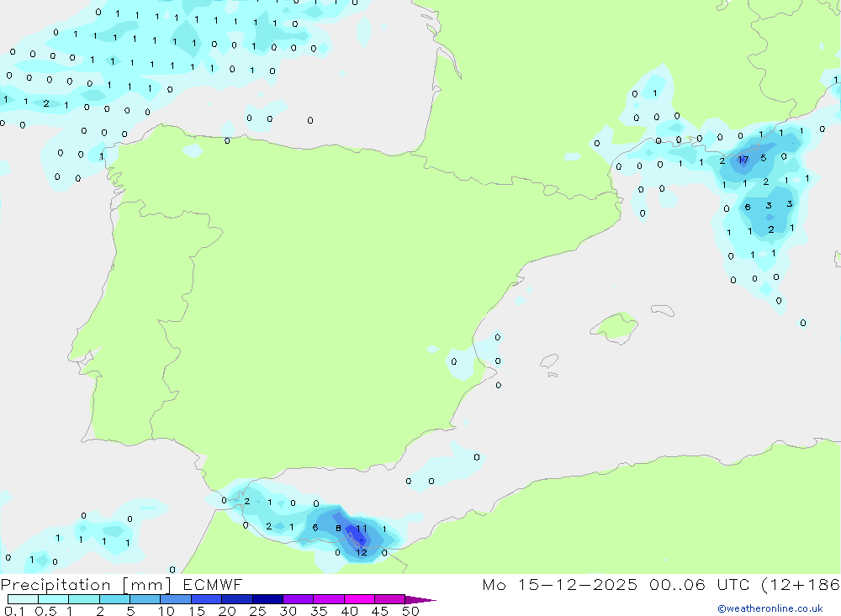The width and height of the screenshot is (841, 616).
Task: Select the 20–25 mm dark blue legend swatch
Action: 236,599
